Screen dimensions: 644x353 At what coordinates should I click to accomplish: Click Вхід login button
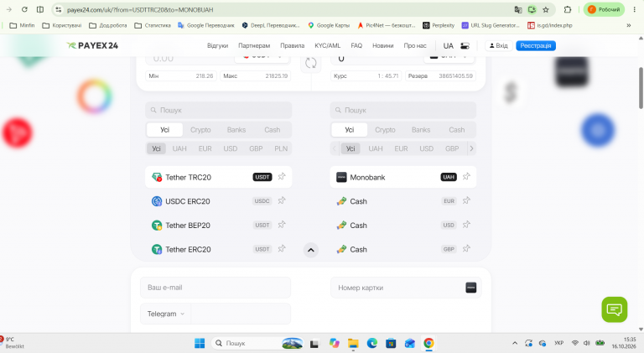click(499, 45)
